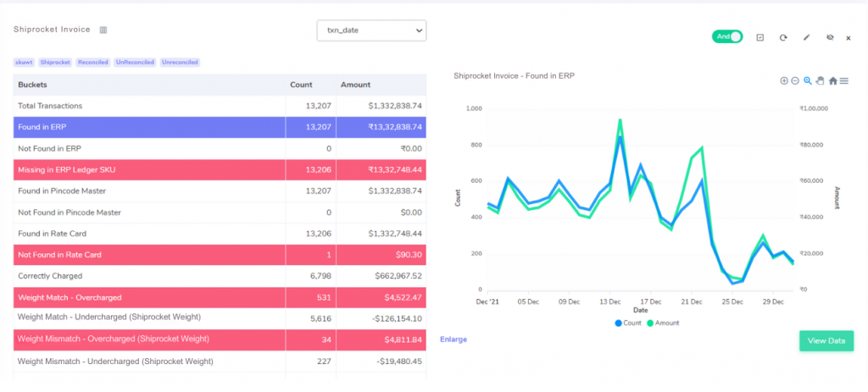The image size is (868, 392).
Task: Click the checkbox icon next to And toggle
Action: click(x=760, y=37)
